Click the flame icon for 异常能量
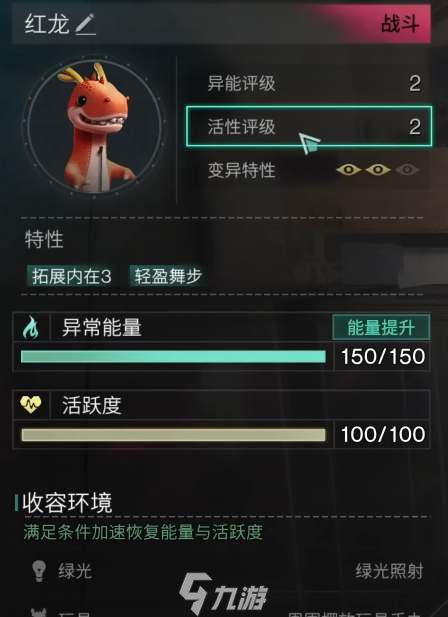This screenshot has width=448, height=617. (x=31, y=327)
